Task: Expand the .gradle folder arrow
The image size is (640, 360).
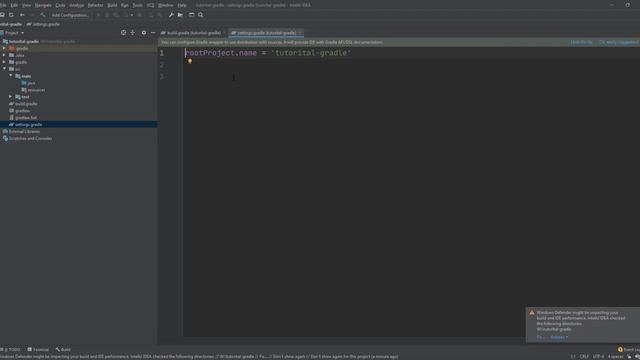Action: click(4, 48)
